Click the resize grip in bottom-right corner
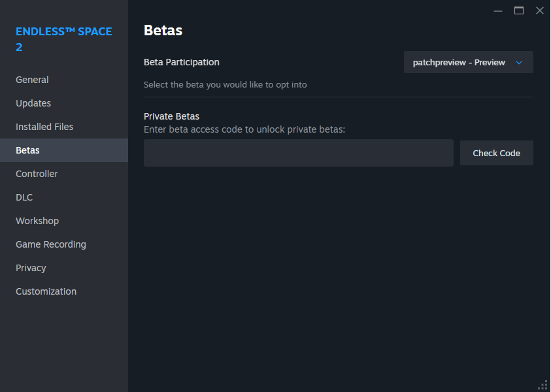 pos(543,385)
